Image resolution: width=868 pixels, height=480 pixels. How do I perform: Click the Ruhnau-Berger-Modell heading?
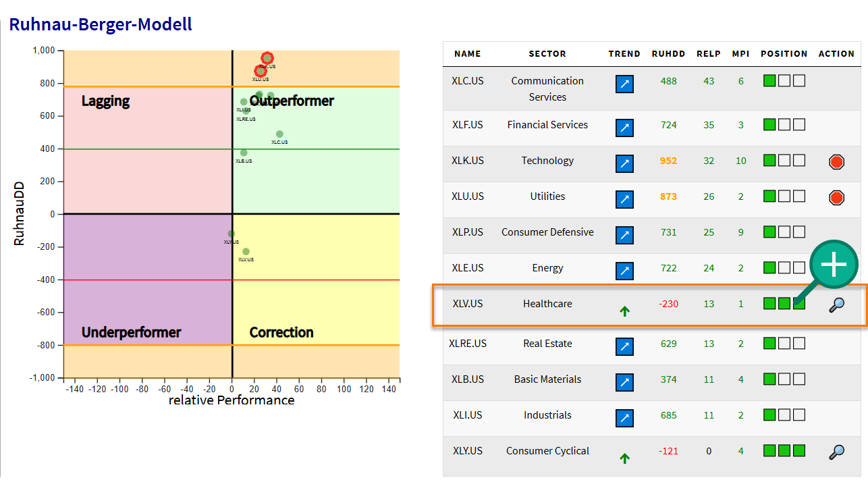[101, 25]
